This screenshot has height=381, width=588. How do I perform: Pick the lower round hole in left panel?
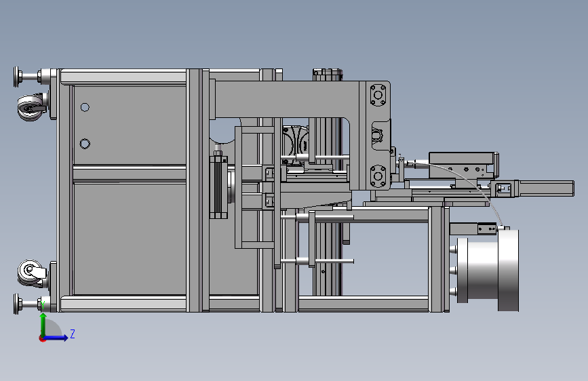[85, 144]
